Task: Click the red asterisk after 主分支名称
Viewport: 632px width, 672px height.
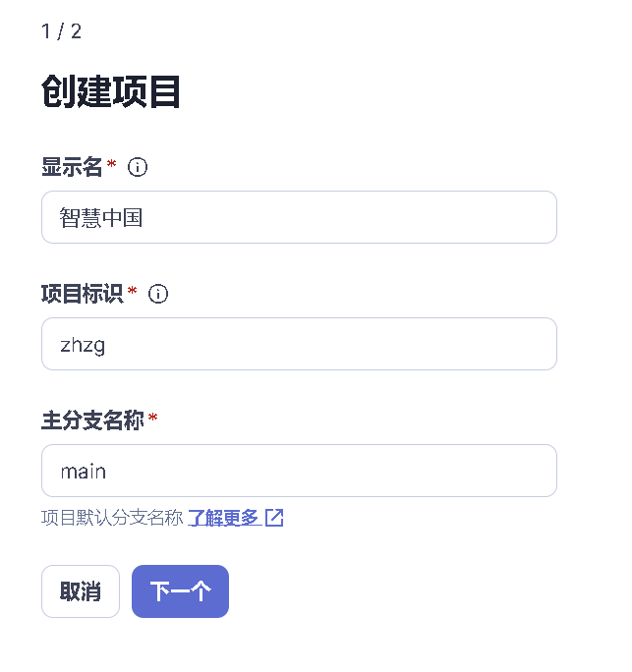Action: [x=152, y=419]
